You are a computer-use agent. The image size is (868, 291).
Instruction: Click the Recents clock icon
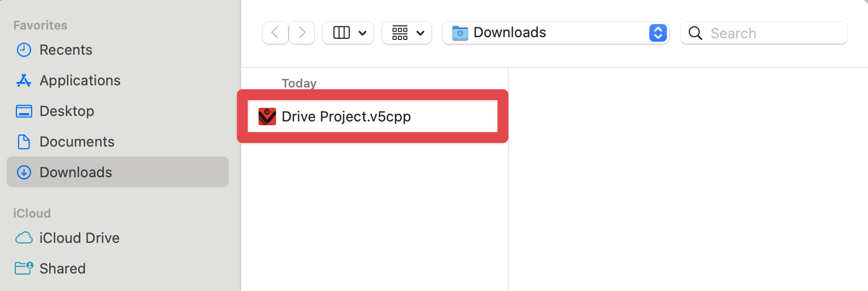click(24, 50)
